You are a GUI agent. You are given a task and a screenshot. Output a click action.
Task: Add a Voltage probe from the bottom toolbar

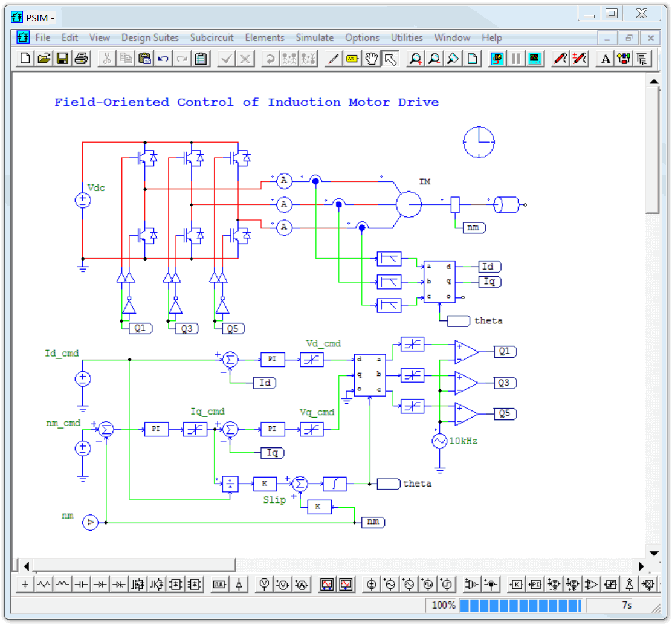[264, 585]
